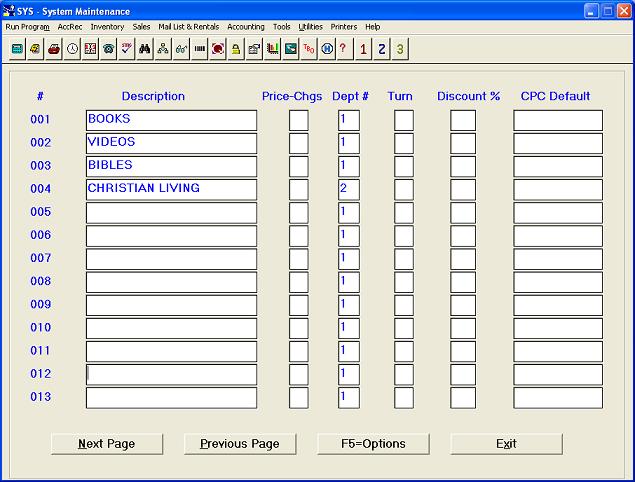Viewport: 635px width, 482px height.
Task: Click the CHRISTIAN LIVING description field
Action: (x=171, y=190)
